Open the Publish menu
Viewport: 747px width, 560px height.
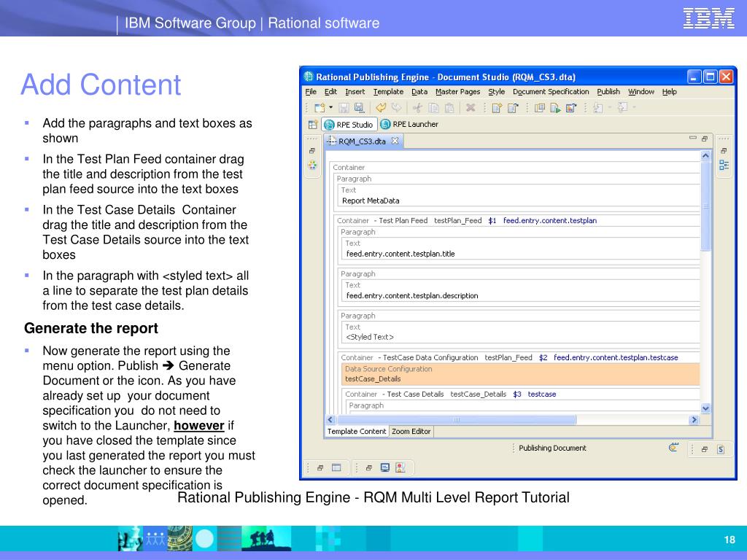point(608,92)
